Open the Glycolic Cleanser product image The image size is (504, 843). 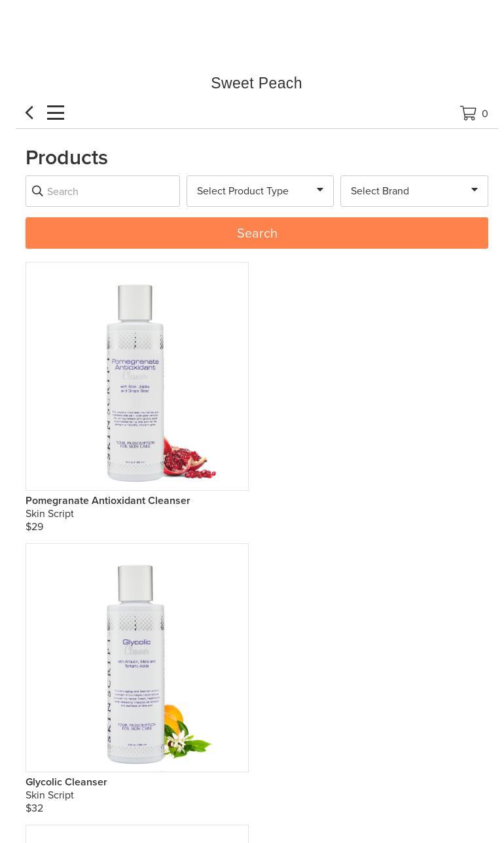[137, 658]
